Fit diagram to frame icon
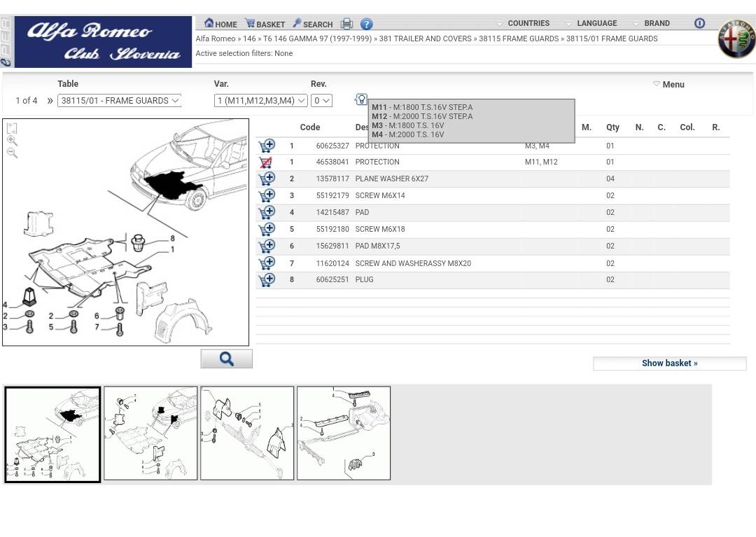 pyautogui.click(x=12, y=127)
